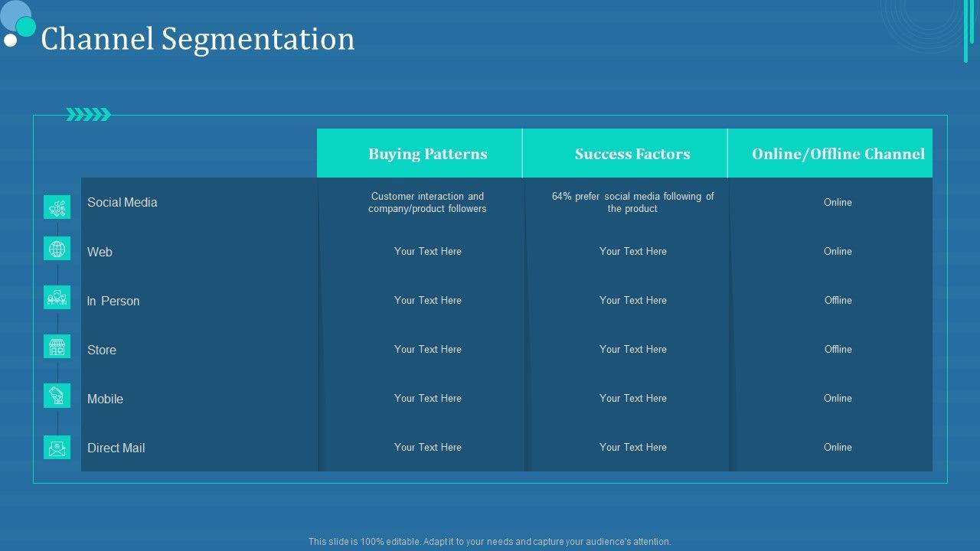This screenshot has width=980, height=551.
Task: Click Success Factors placeholder in Store row
Action: [x=632, y=350]
